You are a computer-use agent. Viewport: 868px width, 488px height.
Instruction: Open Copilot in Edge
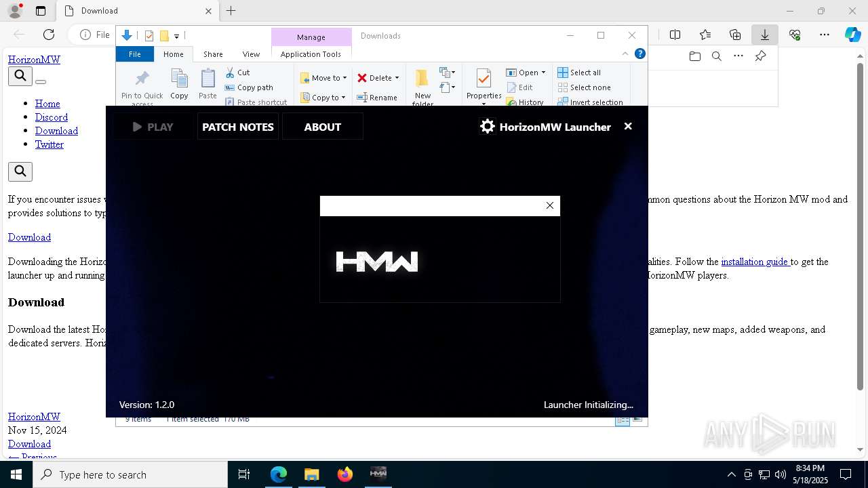852,35
